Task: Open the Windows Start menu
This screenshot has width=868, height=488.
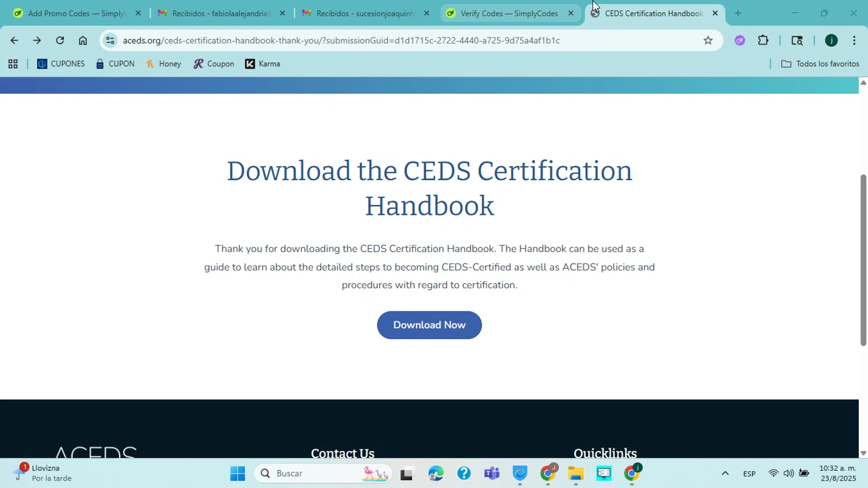Action: [237, 474]
